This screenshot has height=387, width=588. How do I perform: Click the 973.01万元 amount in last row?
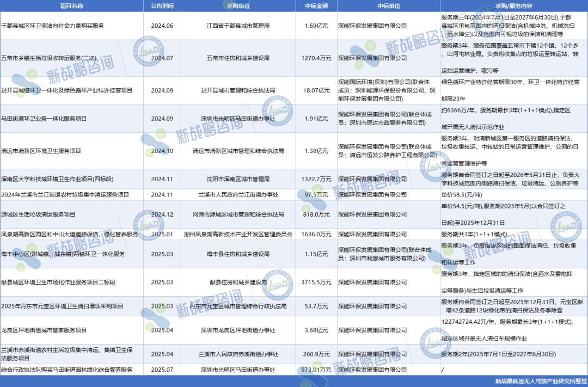(316, 370)
